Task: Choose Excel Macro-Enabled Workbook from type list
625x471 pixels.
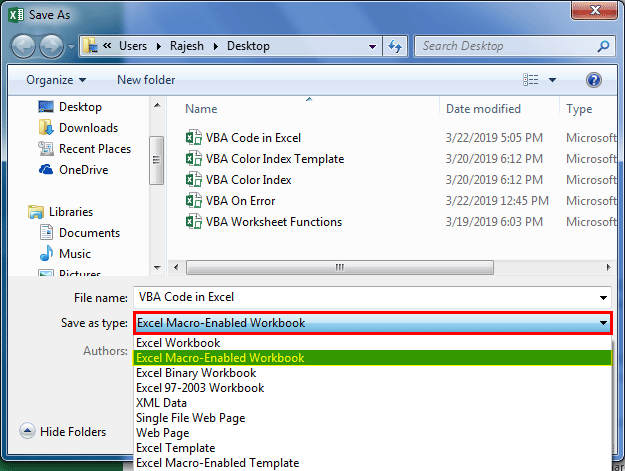Action: [x=372, y=358]
